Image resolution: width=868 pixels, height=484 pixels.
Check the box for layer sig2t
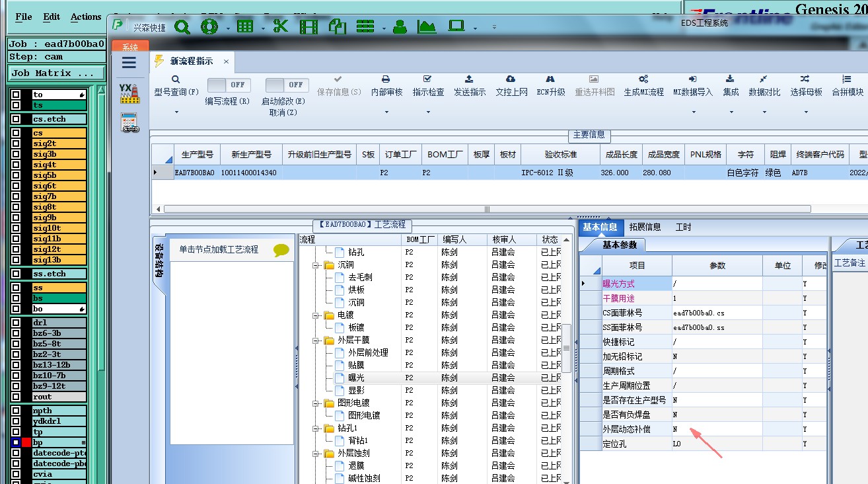click(x=16, y=143)
